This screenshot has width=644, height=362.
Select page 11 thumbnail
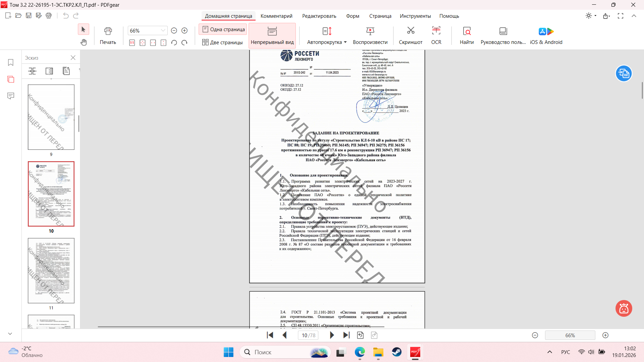[x=51, y=271]
